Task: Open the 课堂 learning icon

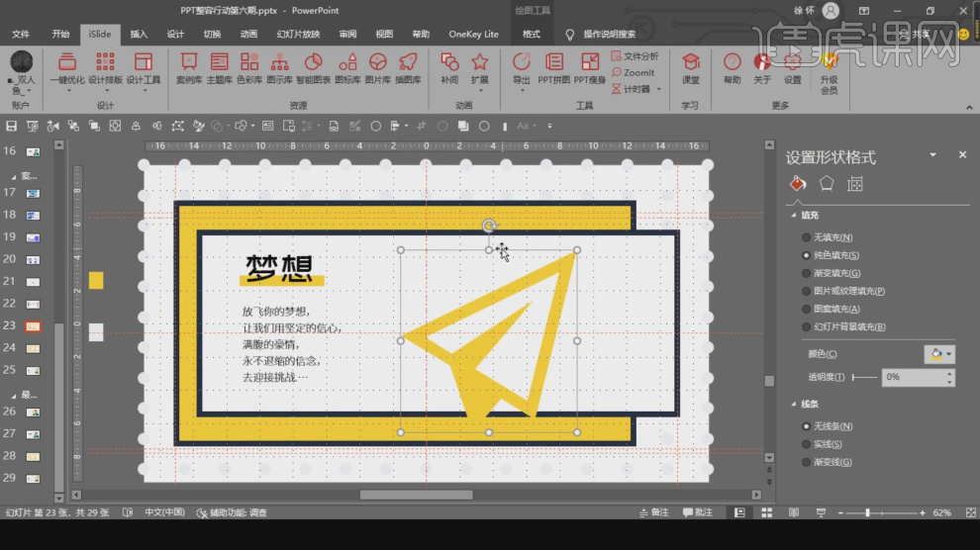Action: (x=691, y=68)
